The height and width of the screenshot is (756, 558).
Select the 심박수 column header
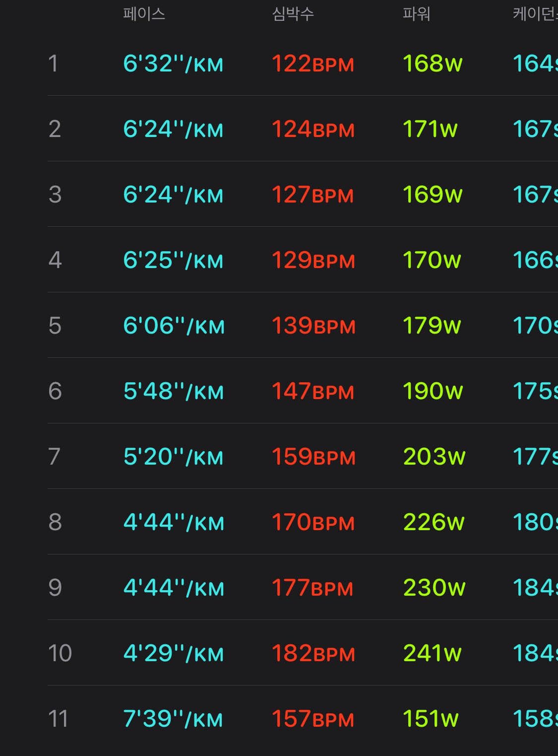(x=293, y=13)
